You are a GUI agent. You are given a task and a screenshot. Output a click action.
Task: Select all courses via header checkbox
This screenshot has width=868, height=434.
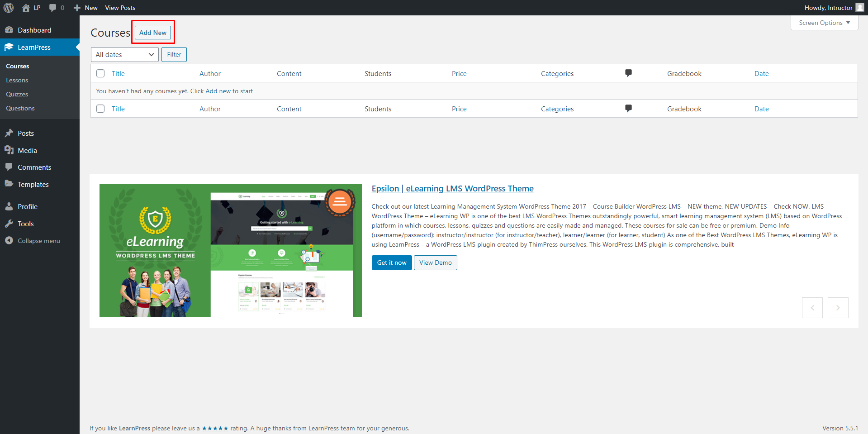tap(100, 73)
